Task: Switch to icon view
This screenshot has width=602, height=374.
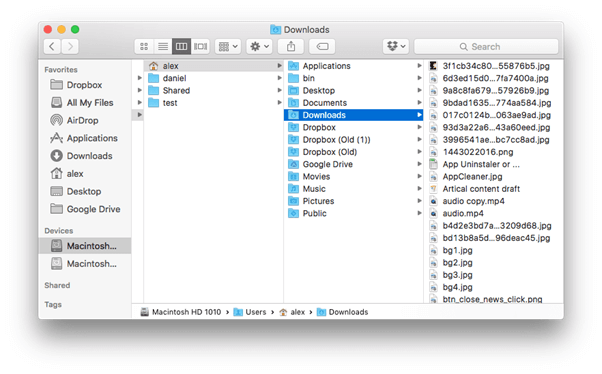Action: click(144, 46)
